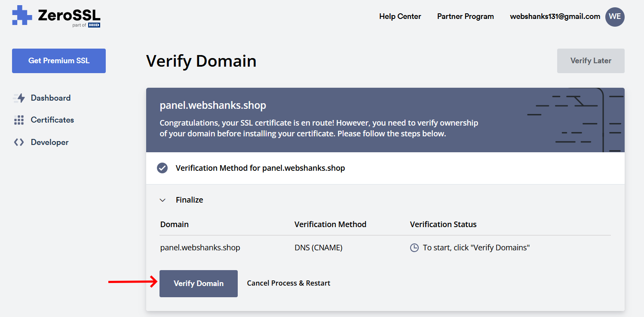The width and height of the screenshot is (644, 317).
Task: Click the Verify Domain page heading
Action: pyautogui.click(x=201, y=61)
